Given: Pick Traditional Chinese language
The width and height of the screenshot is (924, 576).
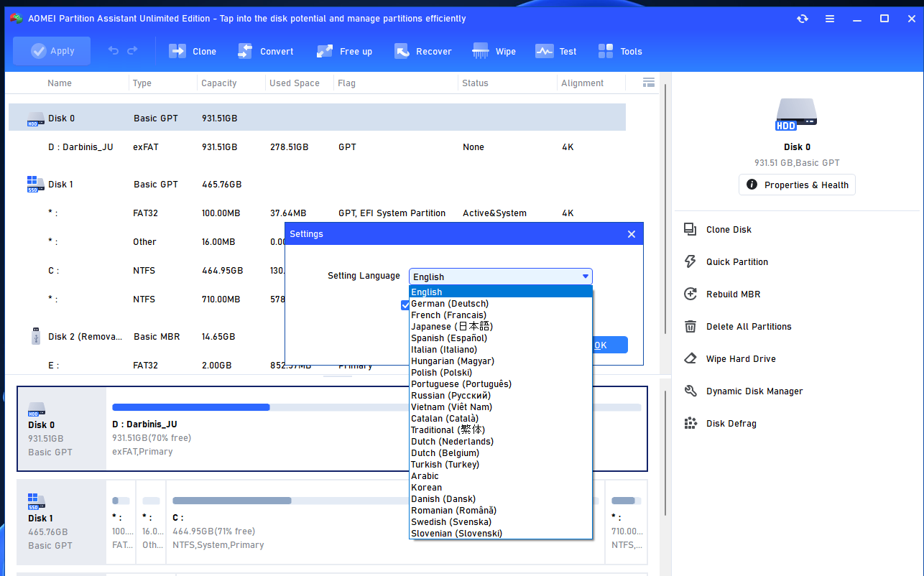Looking at the screenshot, I should 501,429.
